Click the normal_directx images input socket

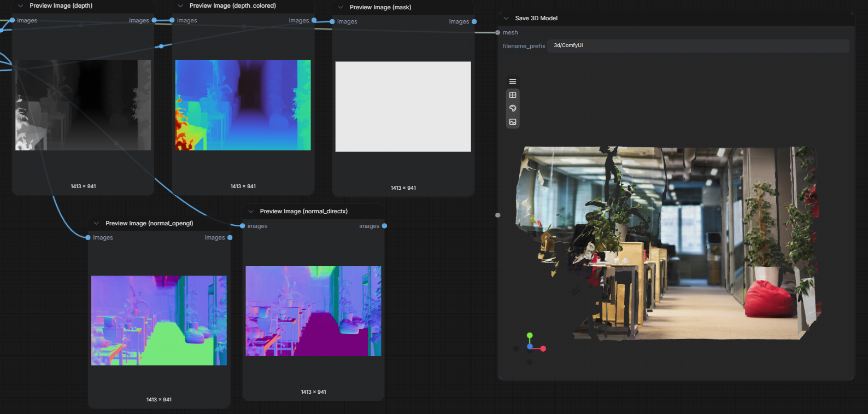[243, 226]
